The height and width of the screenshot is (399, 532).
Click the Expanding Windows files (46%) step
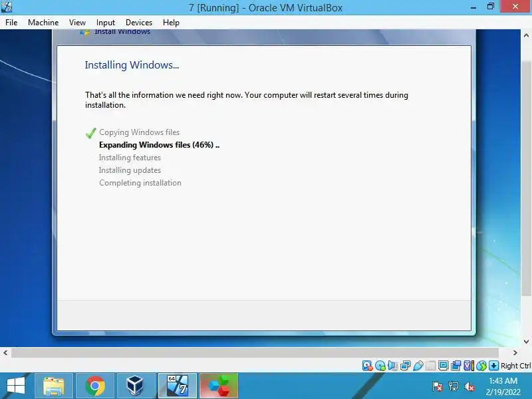[159, 145]
